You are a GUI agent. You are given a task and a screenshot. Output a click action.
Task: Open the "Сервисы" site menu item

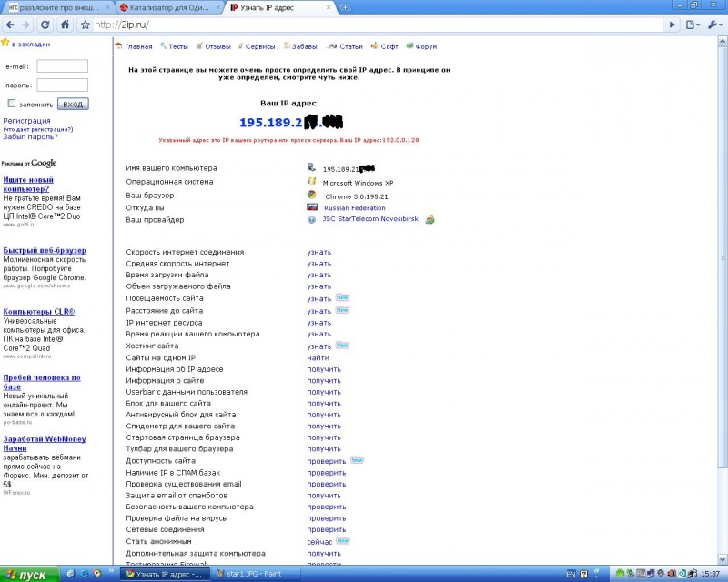pyautogui.click(x=259, y=46)
